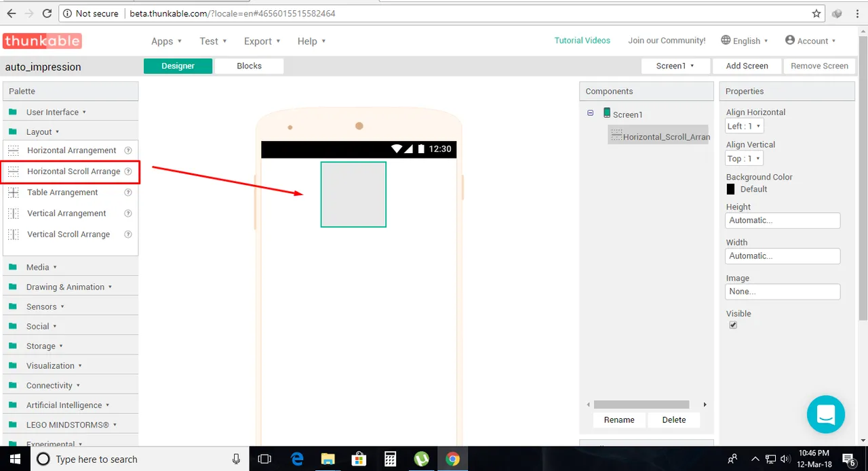Click the Horizontal Scroll Arrange palette icon
Image resolution: width=868 pixels, height=471 pixels.
[14, 171]
